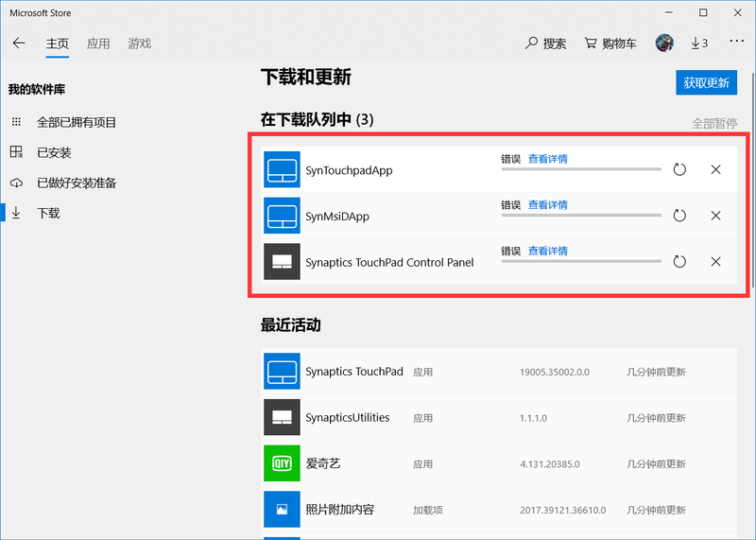756x540 pixels.
Task: Click the grid icon beside 全部已拥有项目
Action: (x=16, y=122)
